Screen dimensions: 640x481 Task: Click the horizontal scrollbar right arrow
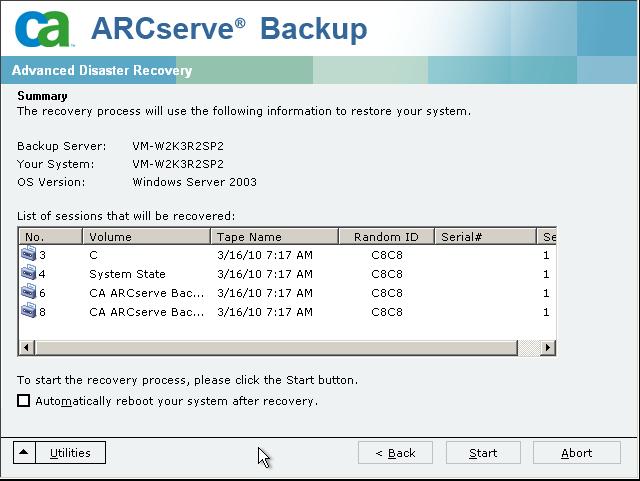pos(548,347)
